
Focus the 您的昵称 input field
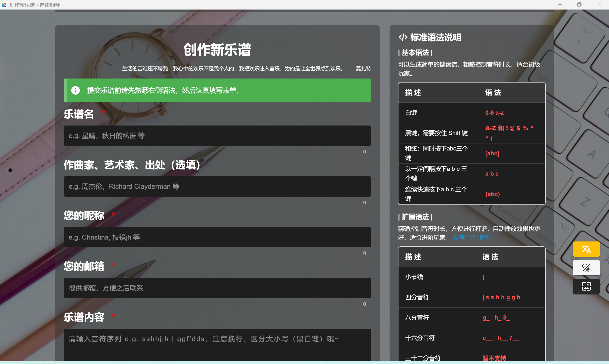coord(217,237)
